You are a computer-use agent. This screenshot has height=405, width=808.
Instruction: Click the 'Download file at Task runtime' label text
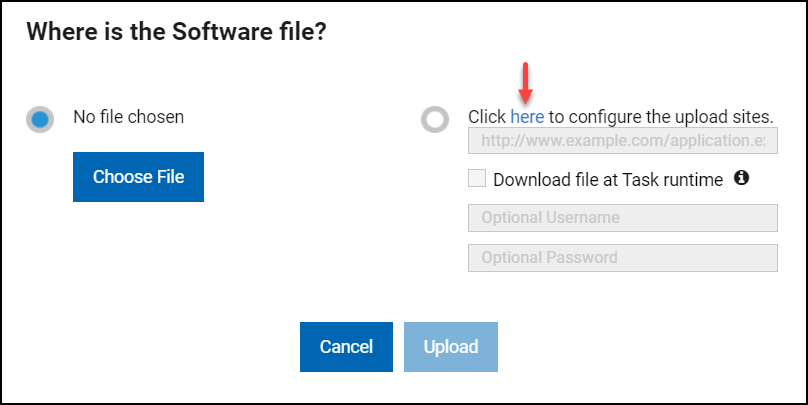coord(608,180)
